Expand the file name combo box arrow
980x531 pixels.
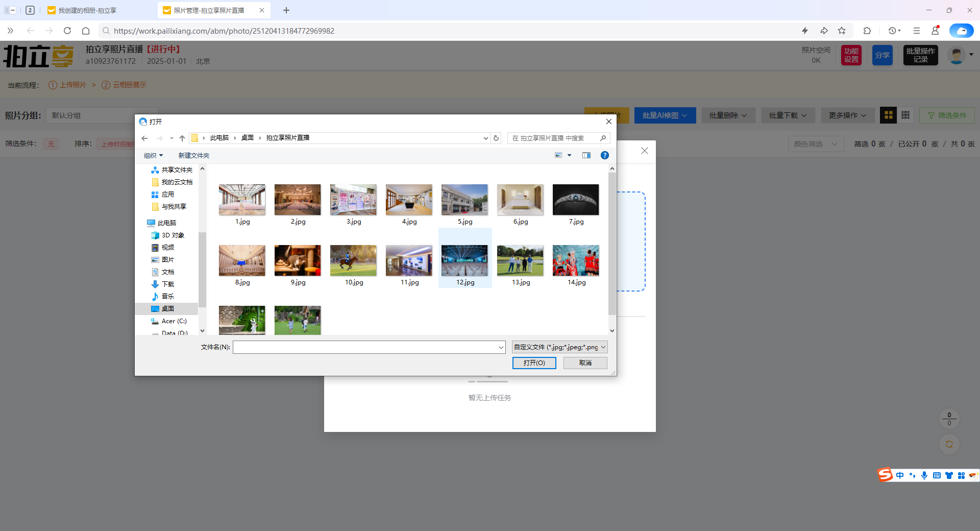(501, 347)
